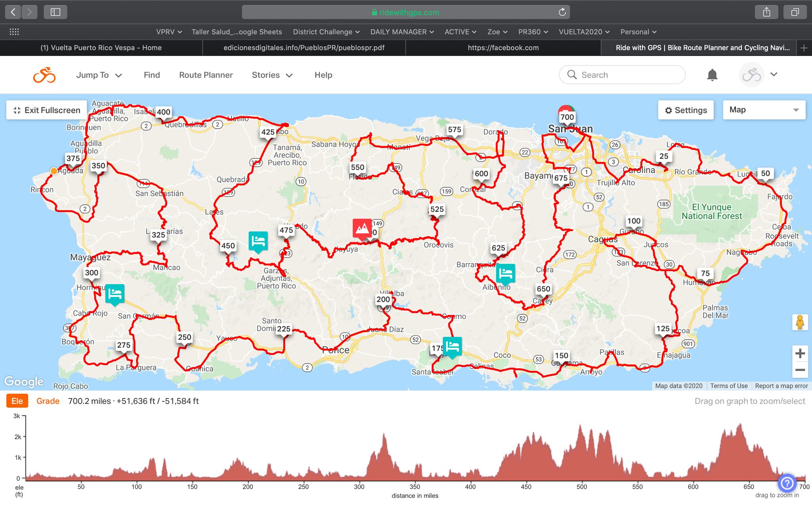Click the Search field
This screenshot has width=812, height=508.
pyautogui.click(x=622, y=75)
